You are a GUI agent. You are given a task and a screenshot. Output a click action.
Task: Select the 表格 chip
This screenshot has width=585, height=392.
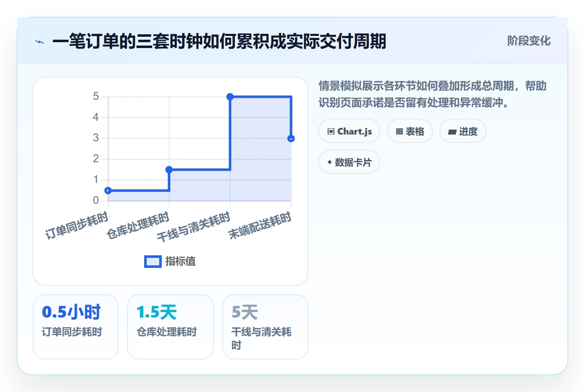tap(410, 131)
